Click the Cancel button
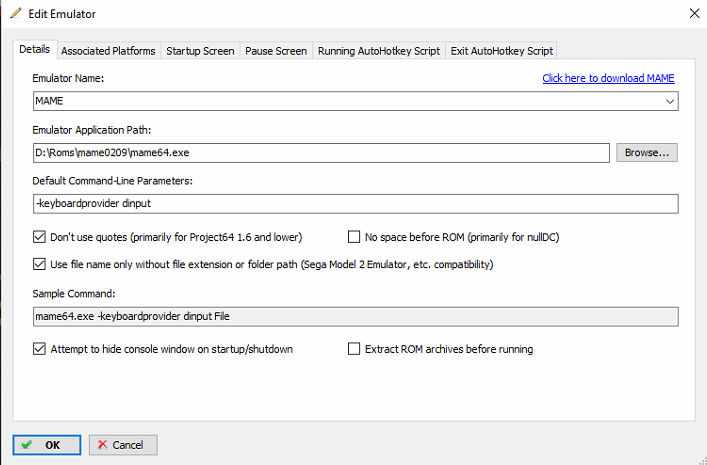 click(x=123, y=445)
